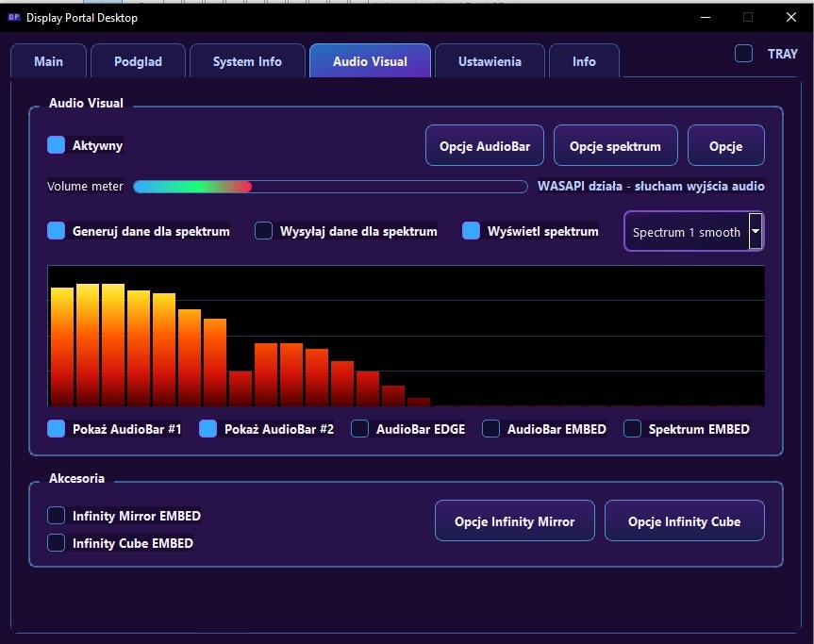Tick the Infinity Cube EMBED checkbox
The width and height of the screenshot is (814, 644).
(56, 543)
